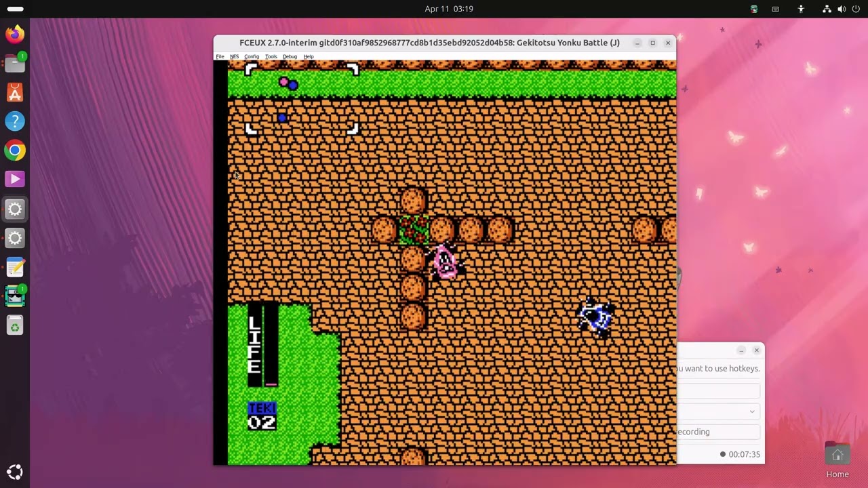Click the TEKI 02 enemy counter
Image resolution: width=868 pixels, height=488 pixels.
tap(262, 416)
